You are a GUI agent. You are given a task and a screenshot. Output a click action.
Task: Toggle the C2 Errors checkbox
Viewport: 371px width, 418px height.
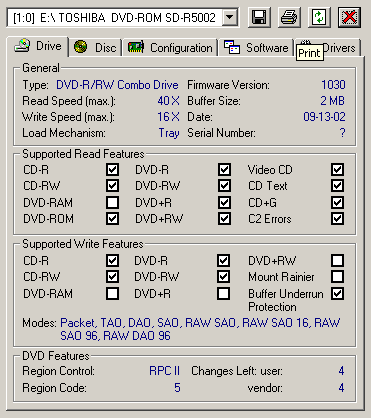(337, 219)
